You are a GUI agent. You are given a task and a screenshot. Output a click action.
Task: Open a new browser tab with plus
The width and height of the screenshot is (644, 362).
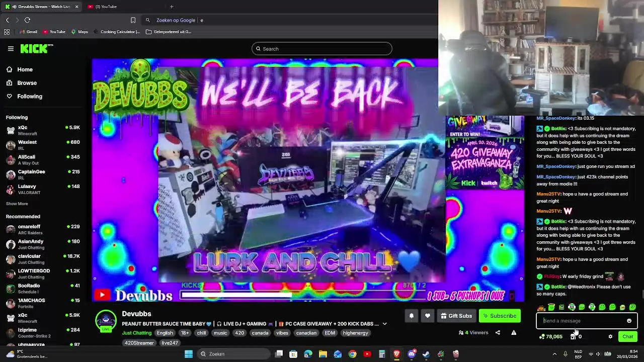(x=172, y=7)
